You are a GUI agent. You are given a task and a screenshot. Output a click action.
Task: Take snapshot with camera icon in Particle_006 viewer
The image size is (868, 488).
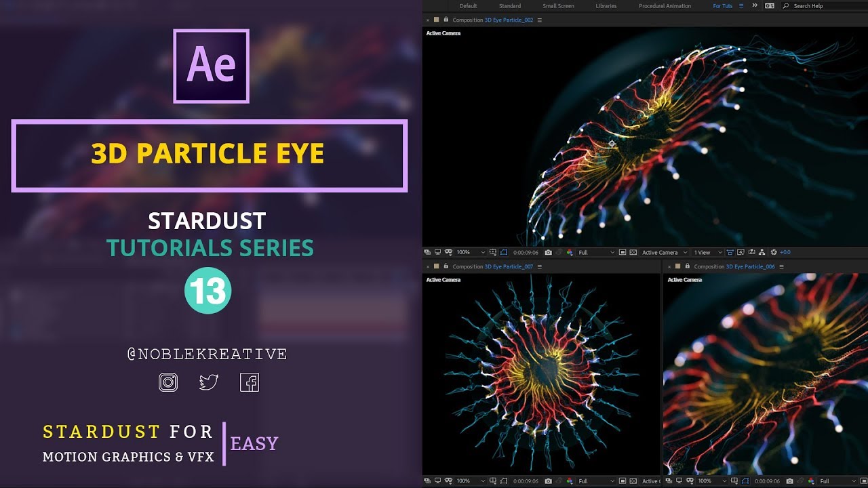789,481
